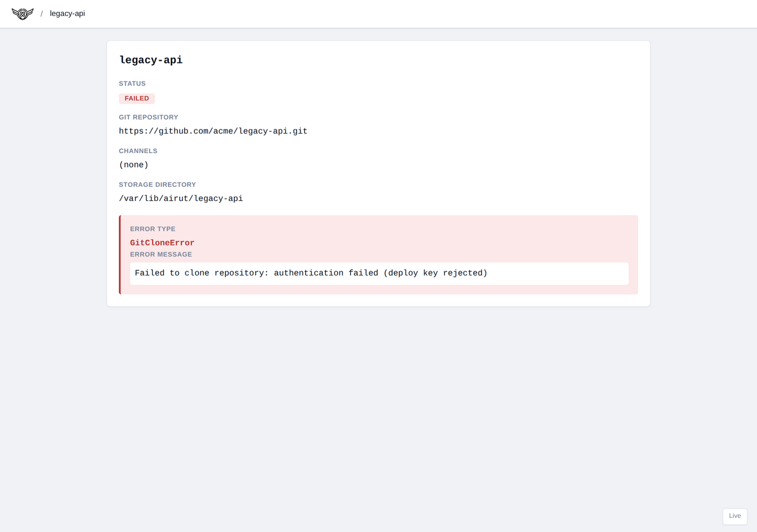Click the breadcrumb slash separator
The image size is (757, 532).
pyautogui.click(x=41, y=14)
